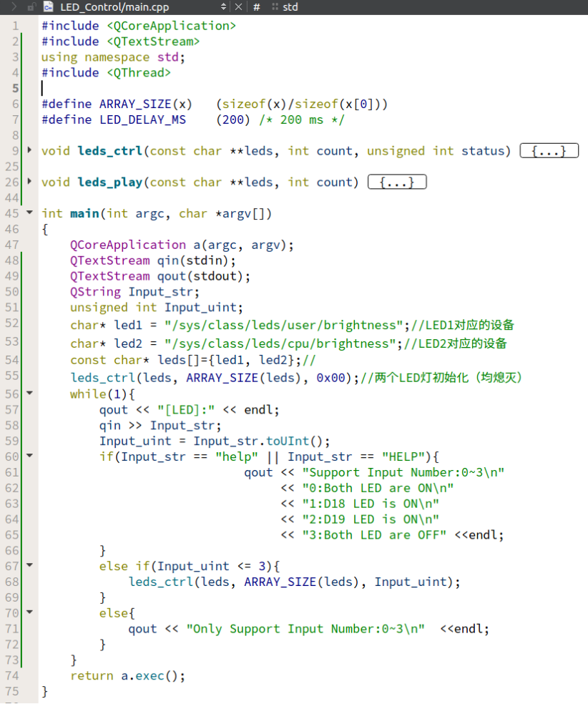
Task: Click "1:D18 LED is ON\n" string
Action: [371, 504]
